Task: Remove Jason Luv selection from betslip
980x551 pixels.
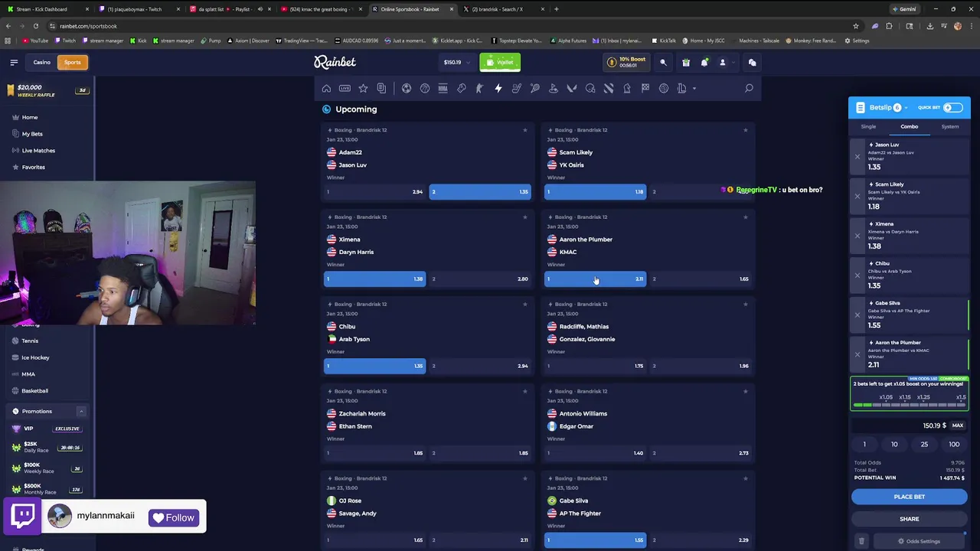Action: 857,157
